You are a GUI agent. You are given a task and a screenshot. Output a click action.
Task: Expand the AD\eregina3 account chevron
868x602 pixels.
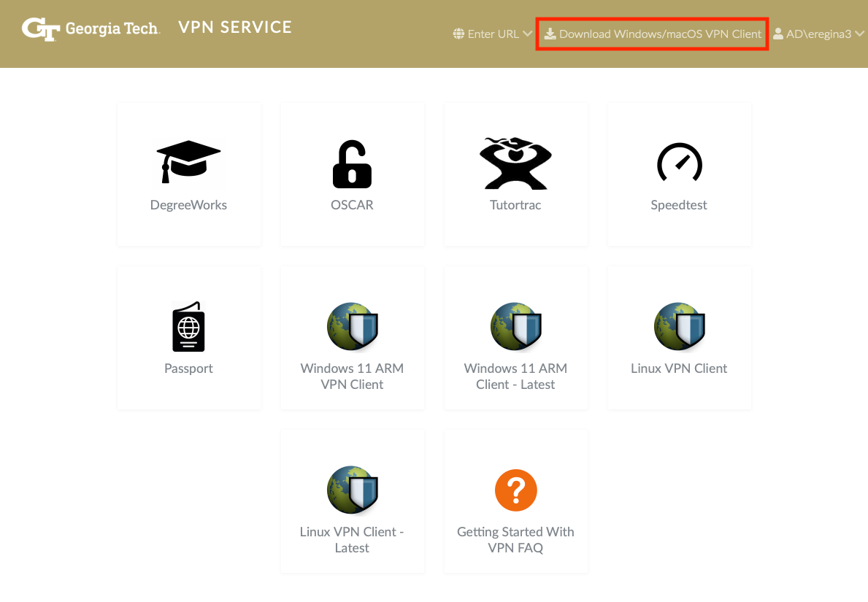[859, 34]
